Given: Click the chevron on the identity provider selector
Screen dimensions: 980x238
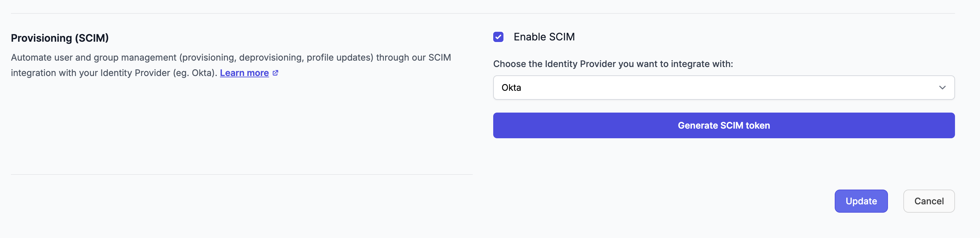Looking at the screenshot, I should click(943, 88).
